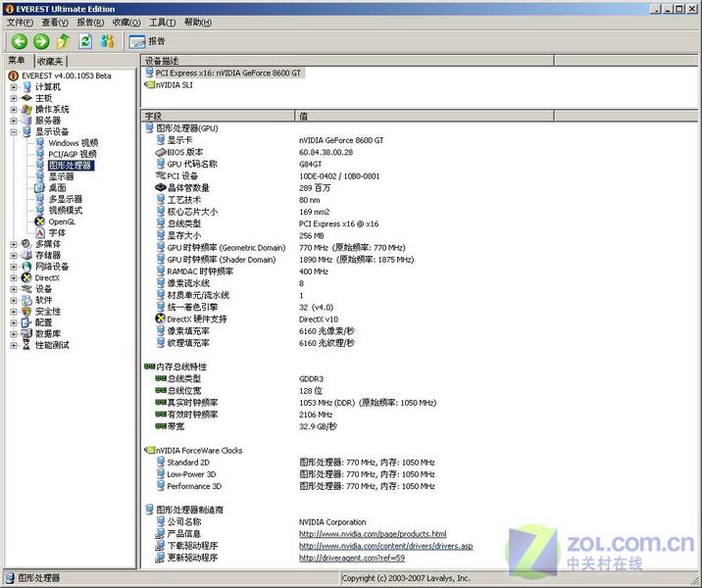Click the 内存总线特性 memory icon
The image size is (702, 588).
coord(149,367)
